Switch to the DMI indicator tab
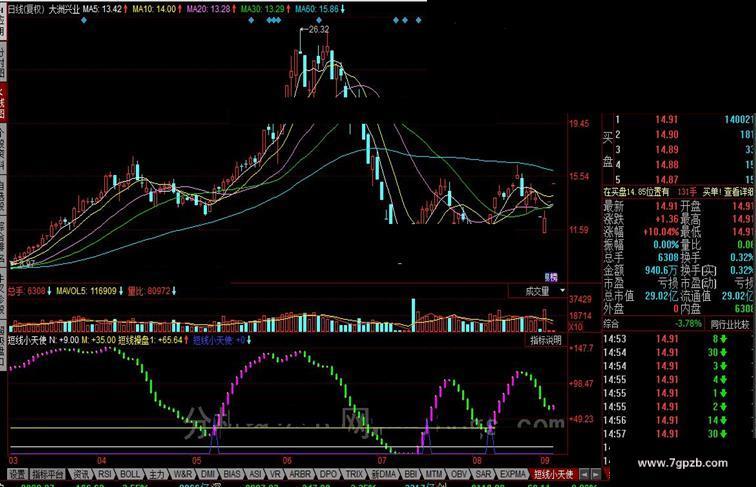756x487 pixels. click(x=208, y=474)
